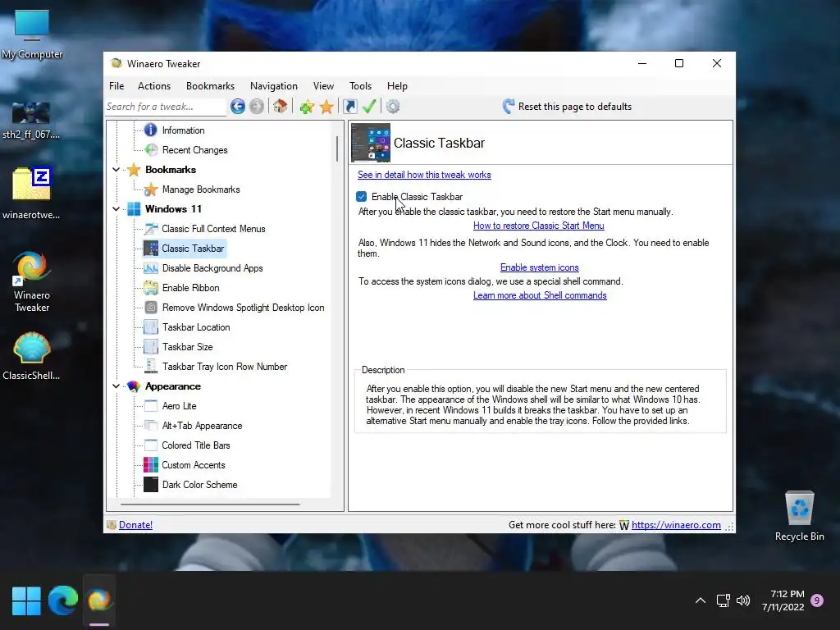Select the sth2_ff_067 image on desktop
Image resolution: width=840 pixels, height=630 pixels.
31,120
